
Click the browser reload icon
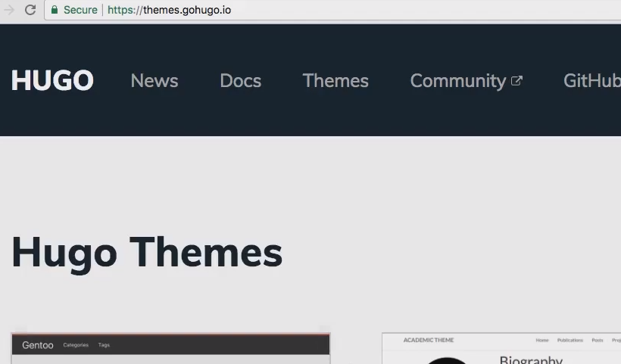pos(30,10)
